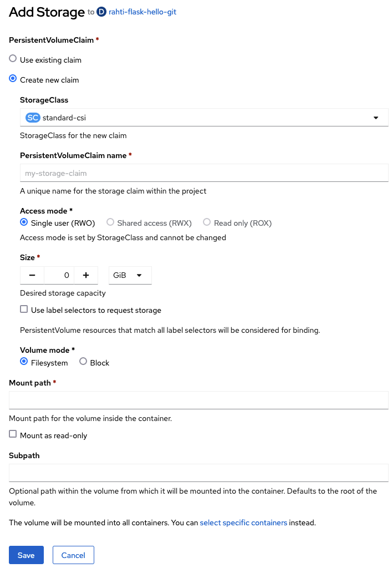Screen dimensions: 392x568
Task: Decrease size with the minus button
Action: (x=32, y=275)
